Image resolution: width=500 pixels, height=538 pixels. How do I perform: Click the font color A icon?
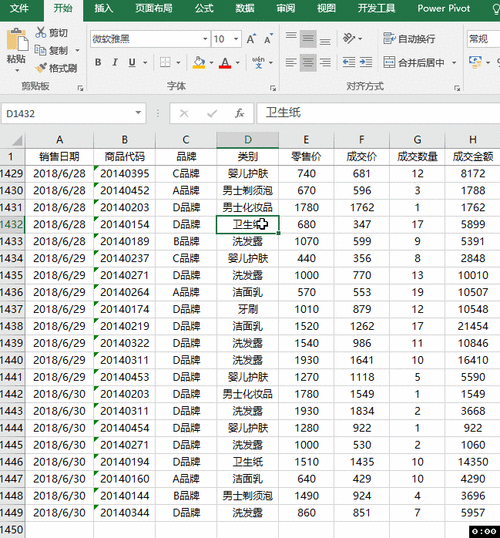225,62
